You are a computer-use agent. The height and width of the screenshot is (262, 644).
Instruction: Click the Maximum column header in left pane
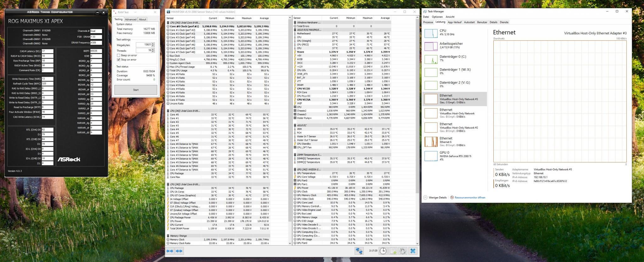[x=244, y=18]
